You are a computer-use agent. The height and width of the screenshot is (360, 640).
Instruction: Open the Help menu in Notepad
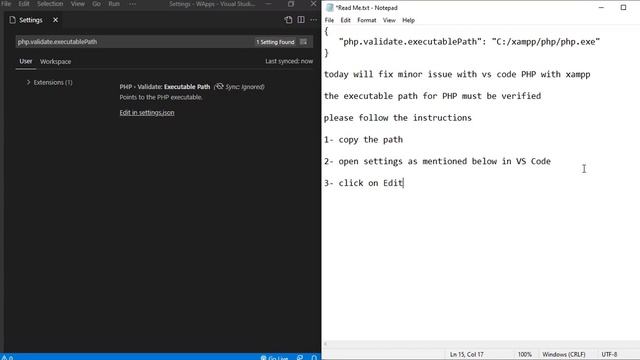408,20
